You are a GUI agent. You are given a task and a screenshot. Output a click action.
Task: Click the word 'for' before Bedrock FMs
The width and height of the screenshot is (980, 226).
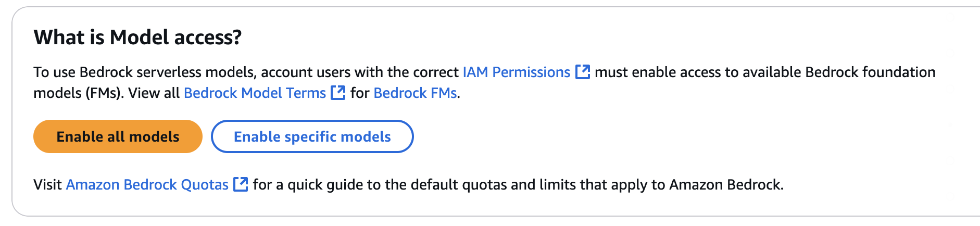coord(360,93)
